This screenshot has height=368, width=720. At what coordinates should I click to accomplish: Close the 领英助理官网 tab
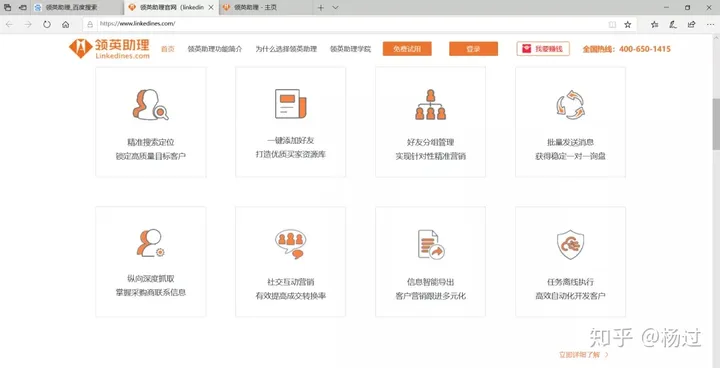coord(211,7)
